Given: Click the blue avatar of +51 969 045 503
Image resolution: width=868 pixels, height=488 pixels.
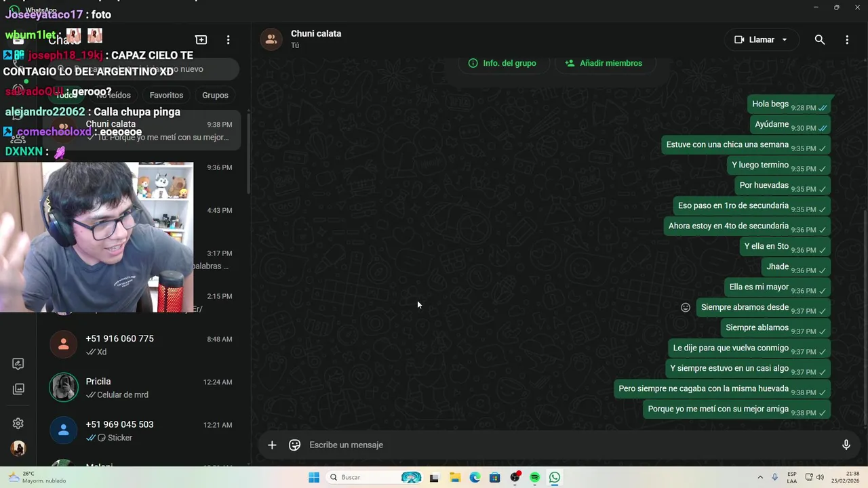Looking at the screenshot, I should (x=64, y=430).
